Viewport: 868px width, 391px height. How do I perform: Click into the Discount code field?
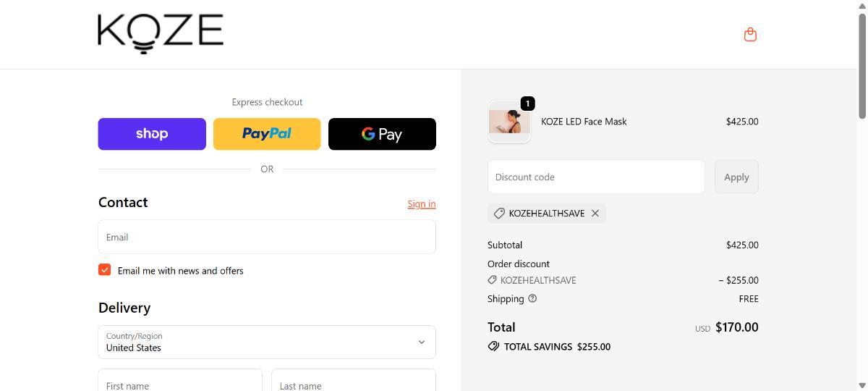[x=596, y=177]
